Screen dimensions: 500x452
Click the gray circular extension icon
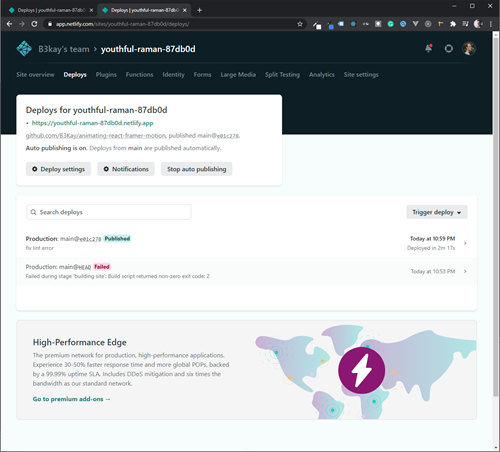point(428,24)
